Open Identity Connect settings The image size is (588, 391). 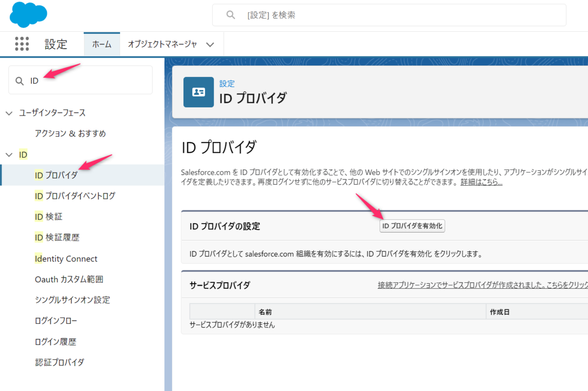coord(65,258)
